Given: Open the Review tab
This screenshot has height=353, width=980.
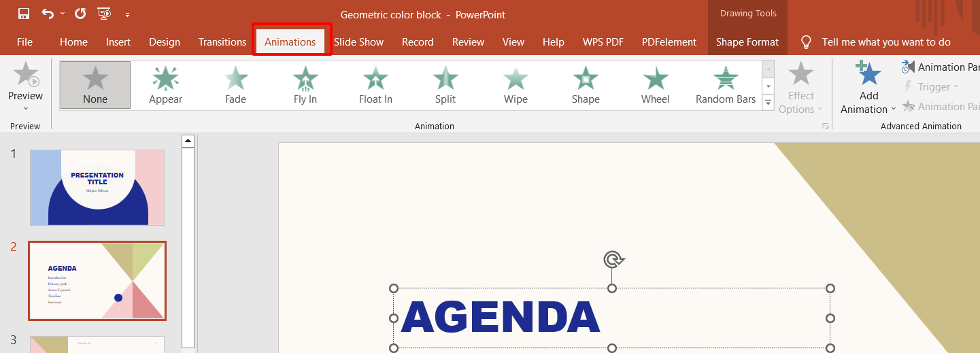Looking at the screenshot, I should [x=469, y=42].
